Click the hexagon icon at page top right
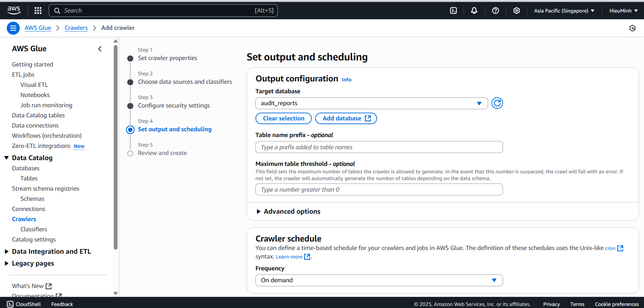 point(632,28)
